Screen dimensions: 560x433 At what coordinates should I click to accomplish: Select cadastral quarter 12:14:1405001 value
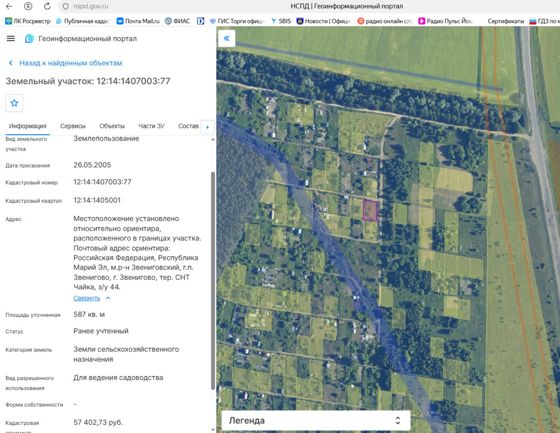coord(97,200)
